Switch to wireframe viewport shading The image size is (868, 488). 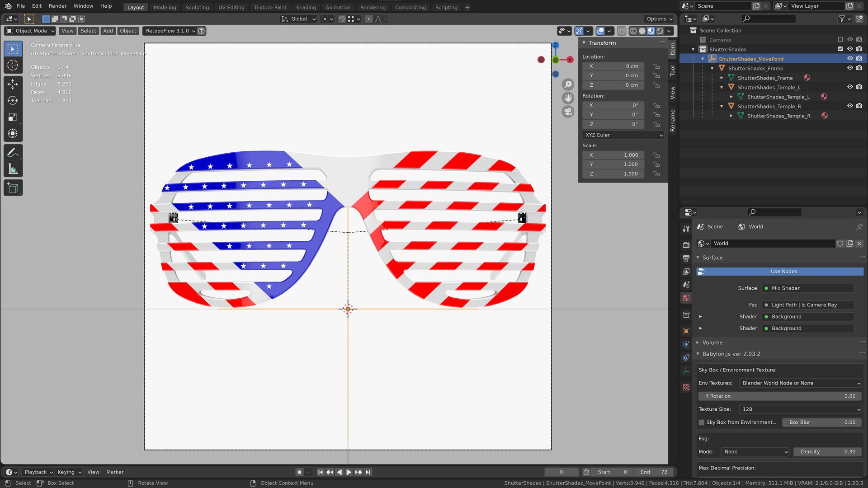(x=633, y=31)
